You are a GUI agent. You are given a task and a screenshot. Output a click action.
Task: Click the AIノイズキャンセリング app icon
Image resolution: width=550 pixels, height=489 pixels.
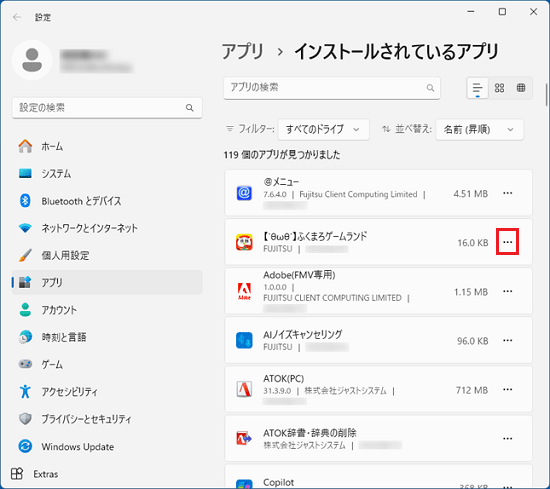click(x=244, y=340)
